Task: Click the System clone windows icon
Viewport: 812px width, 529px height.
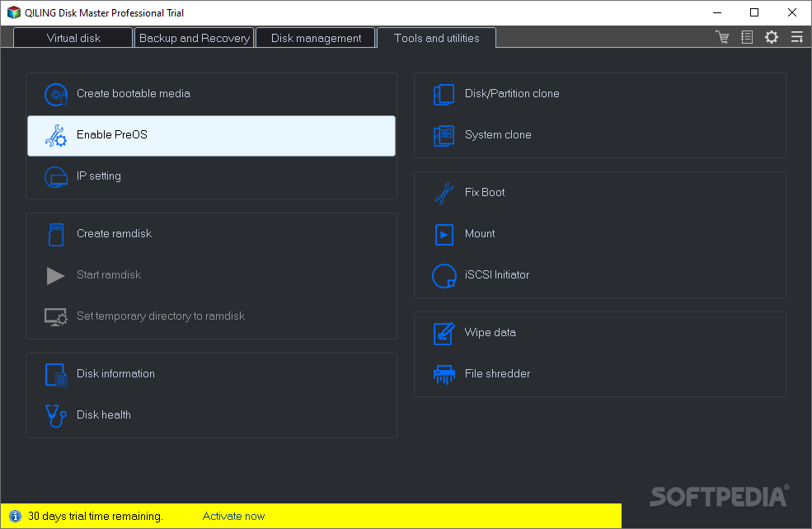Action: tap(444, 136)
